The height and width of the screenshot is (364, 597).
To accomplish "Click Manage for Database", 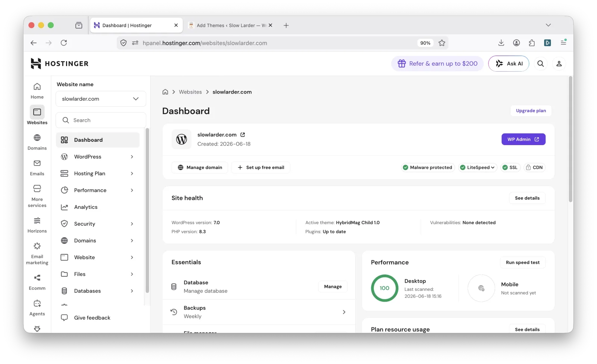I will point(333,286).
